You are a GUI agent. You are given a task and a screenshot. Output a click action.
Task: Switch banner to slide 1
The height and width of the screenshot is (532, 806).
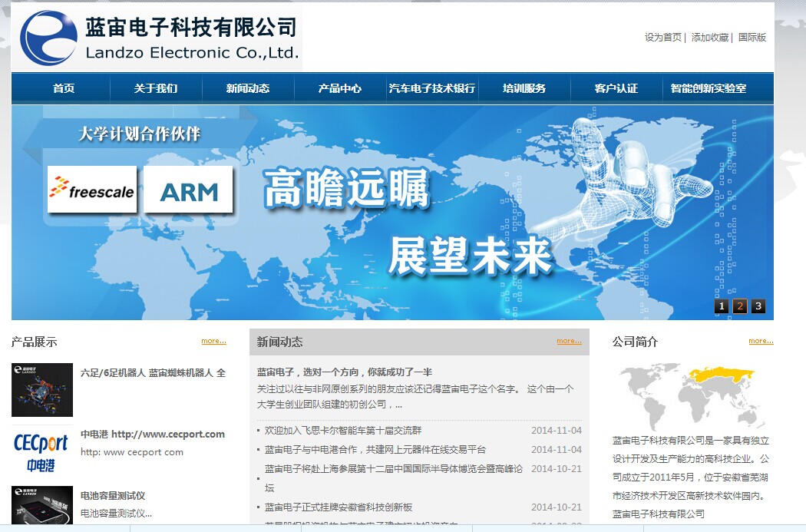pos(722,306)
